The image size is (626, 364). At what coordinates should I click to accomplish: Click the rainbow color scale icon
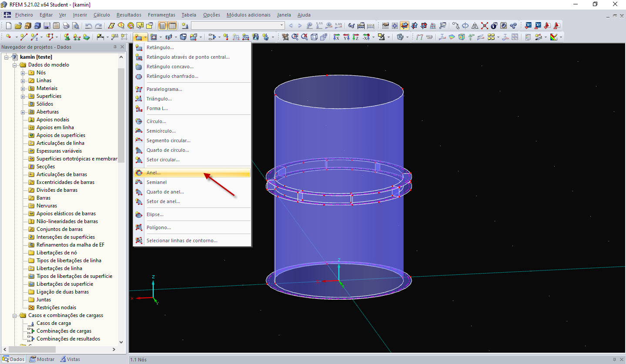coord(554,37)
